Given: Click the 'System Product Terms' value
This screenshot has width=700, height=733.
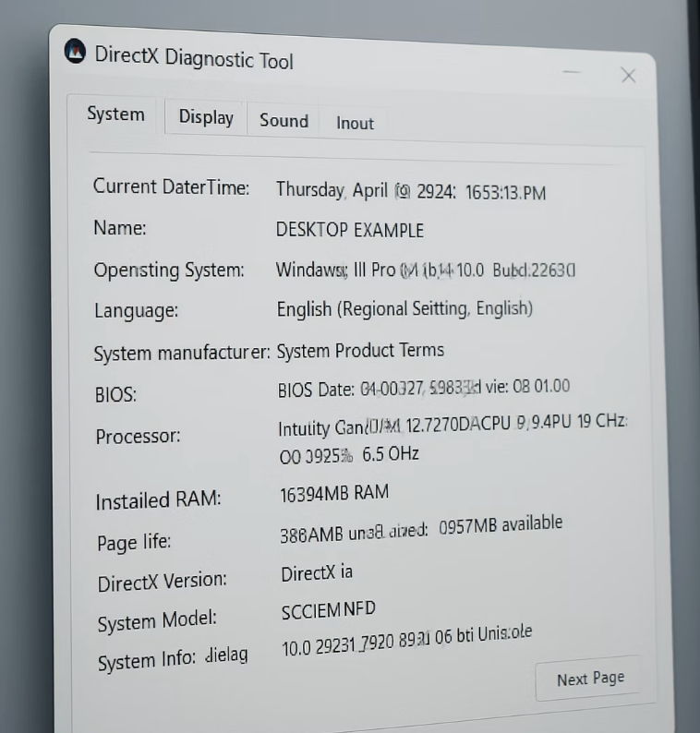Looking at the screenshot, I should 360,351.
